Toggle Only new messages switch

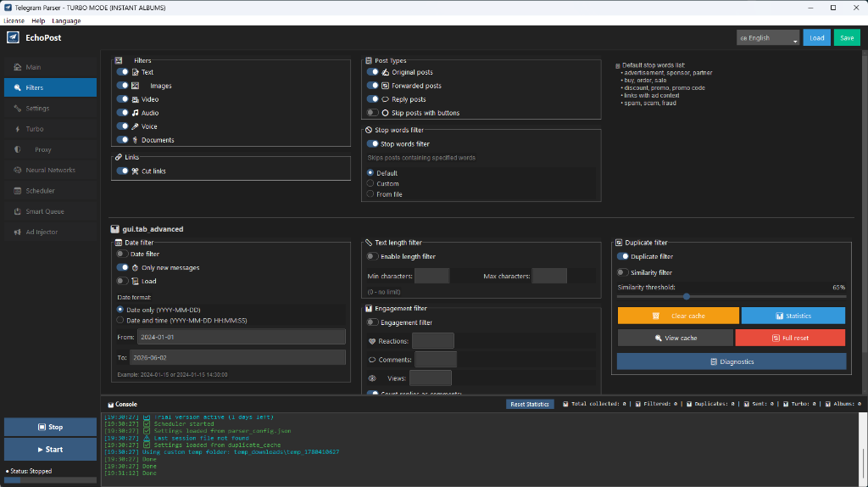[x=122, y=267]
